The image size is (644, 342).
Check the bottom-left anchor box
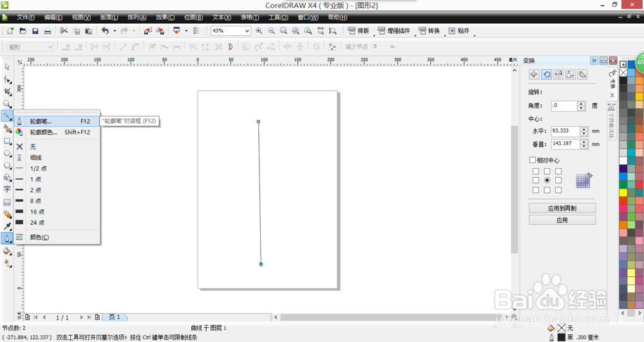click(x=536, y=190)
